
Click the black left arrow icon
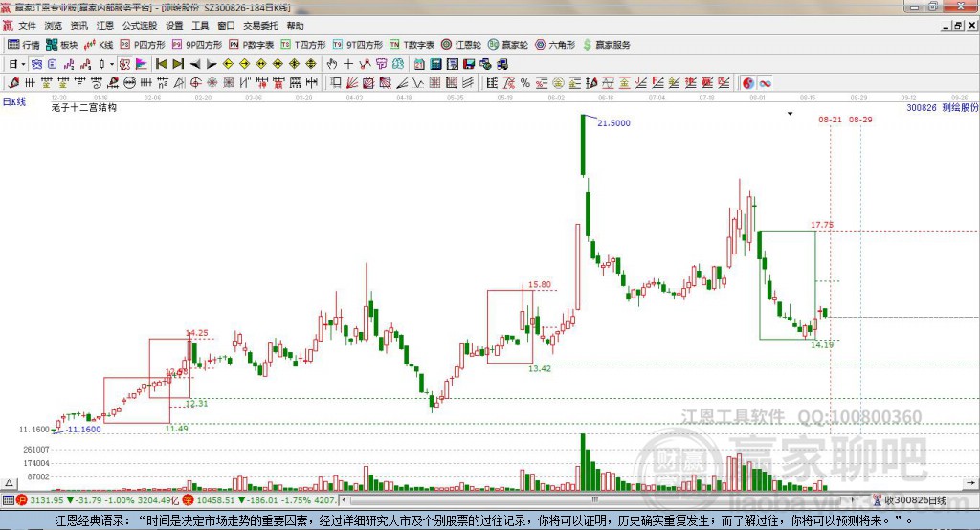[x=195, y=64]
